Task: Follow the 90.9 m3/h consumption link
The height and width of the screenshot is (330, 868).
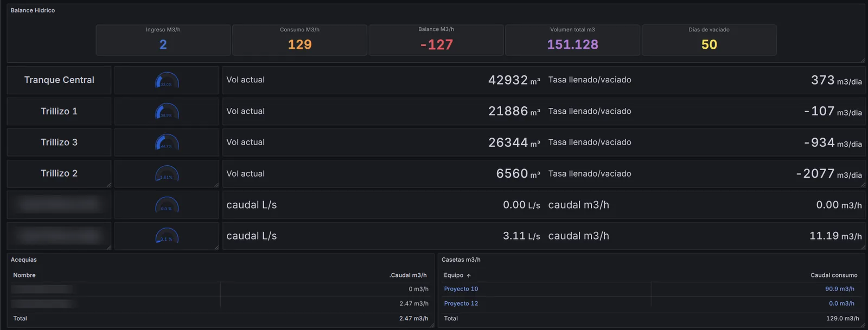Action: pyautogui.click(x=840, y=289)
